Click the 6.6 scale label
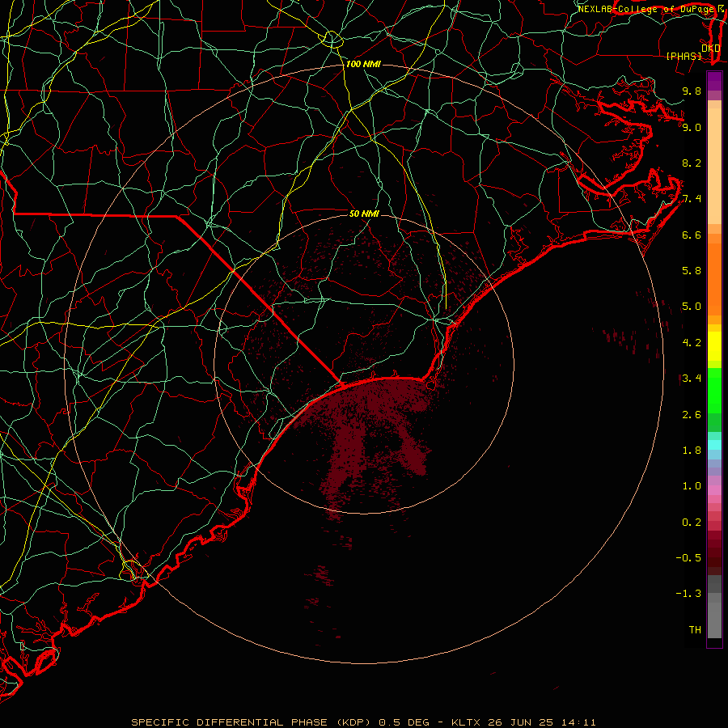 (692, 235)
